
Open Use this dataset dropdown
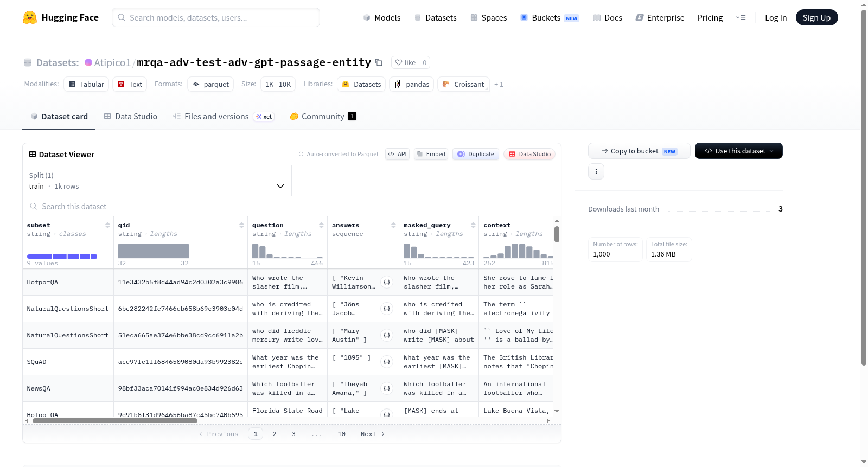click(738, 151)
